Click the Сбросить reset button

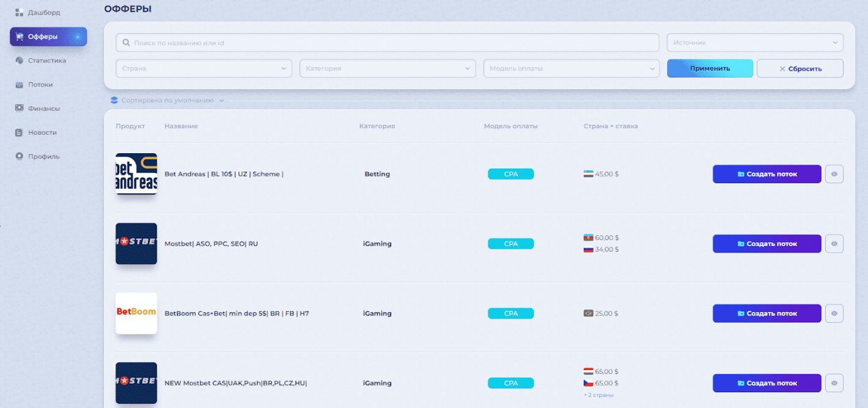(800, 69)
